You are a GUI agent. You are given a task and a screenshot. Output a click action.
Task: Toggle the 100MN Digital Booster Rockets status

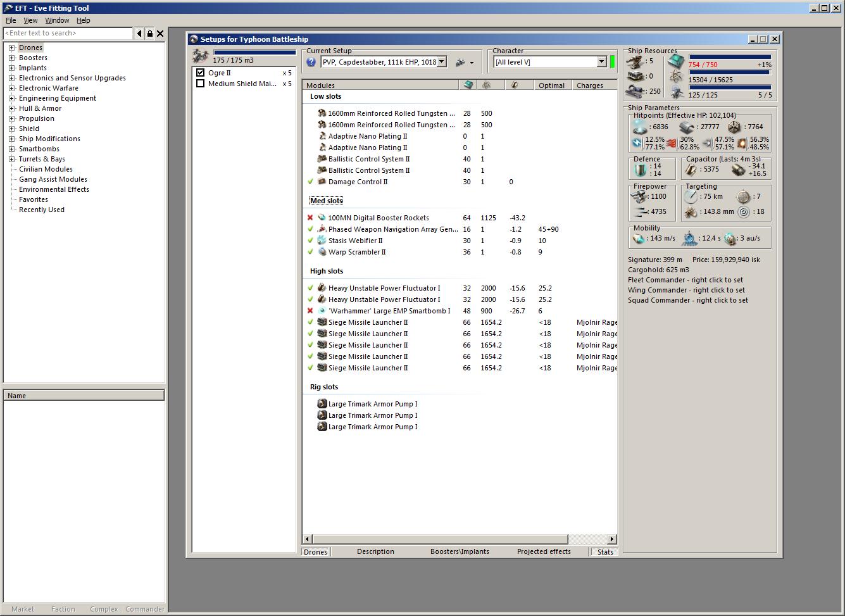pyautogui.click(x=310, y=218)
